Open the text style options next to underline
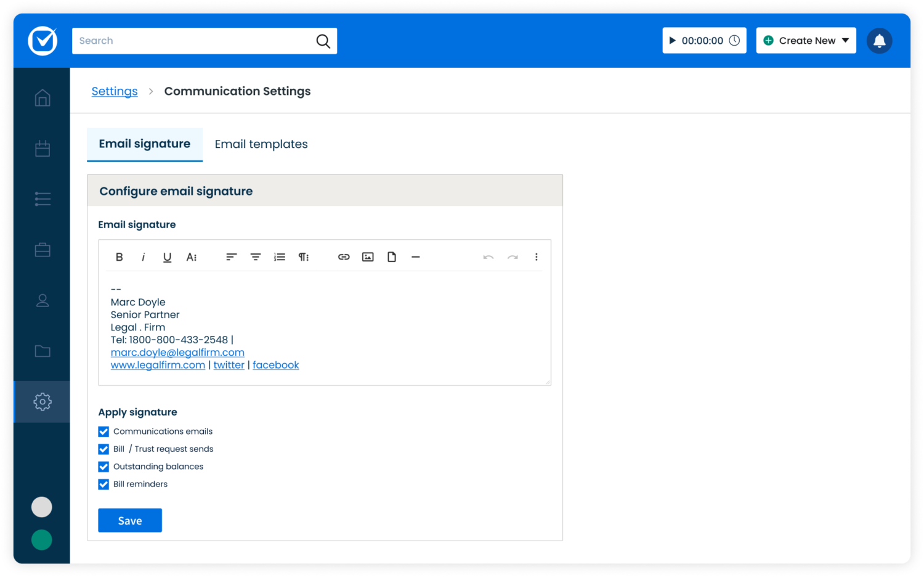924x577 pixels. tap(192, 257)
